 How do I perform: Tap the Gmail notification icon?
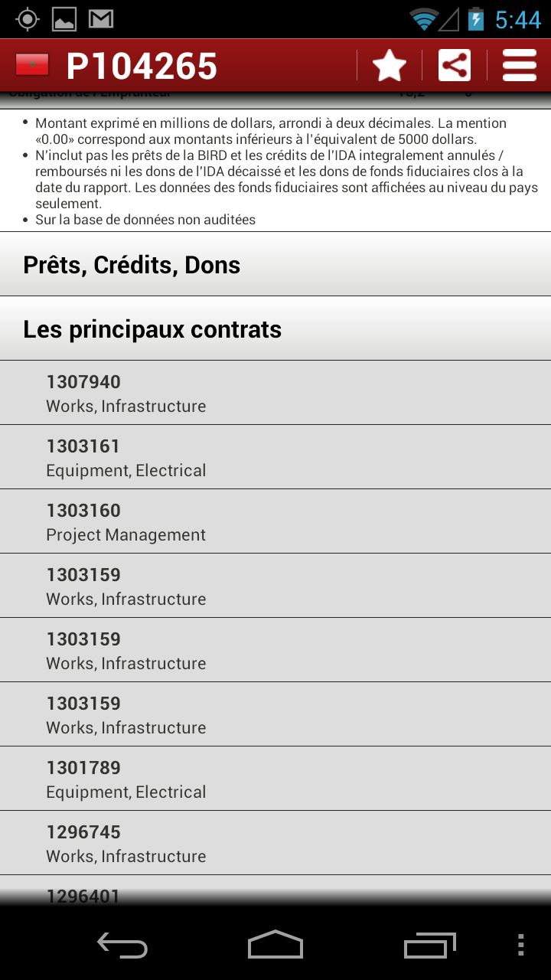click(101, 19)
